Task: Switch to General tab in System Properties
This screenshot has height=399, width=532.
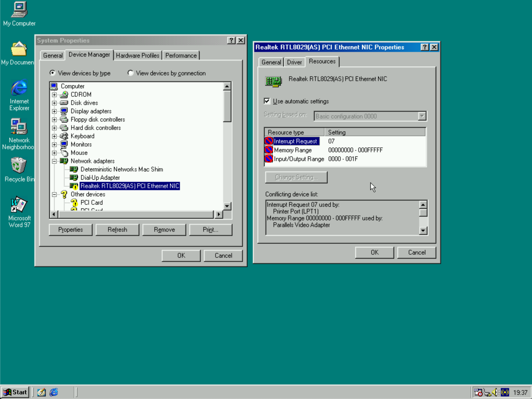Action: (x=53, y=55)
